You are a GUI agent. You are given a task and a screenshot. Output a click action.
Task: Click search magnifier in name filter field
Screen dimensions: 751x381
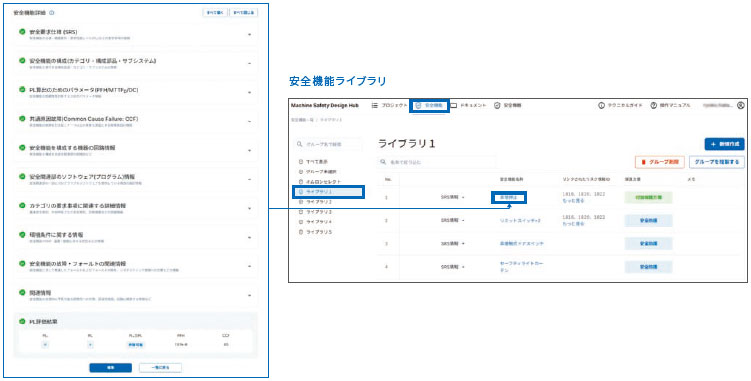(x=383, y=162)
